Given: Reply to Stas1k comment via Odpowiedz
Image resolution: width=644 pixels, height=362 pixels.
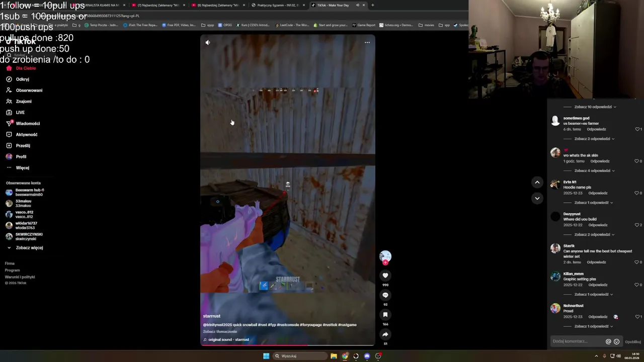Looking at the screenshot, I should 596,262.
